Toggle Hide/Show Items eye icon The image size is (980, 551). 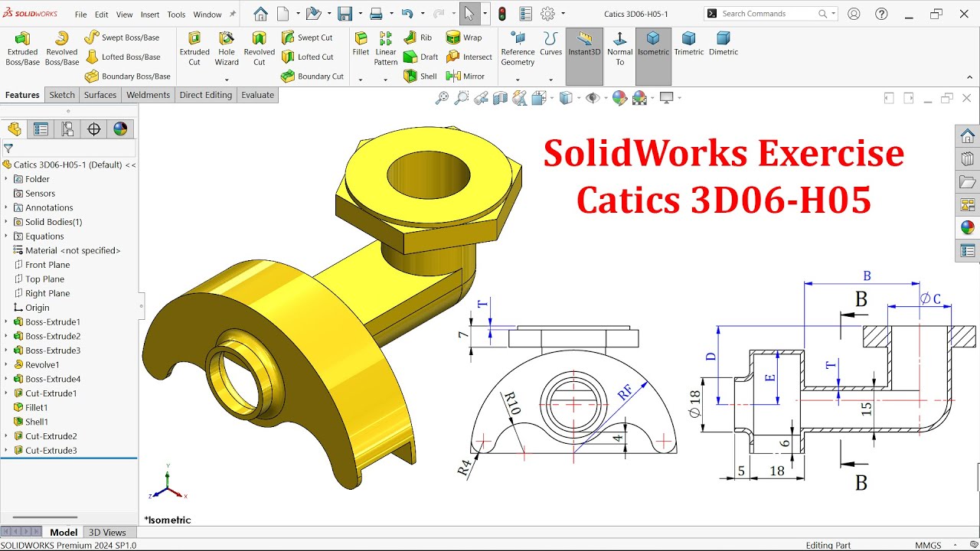(591, 98)
